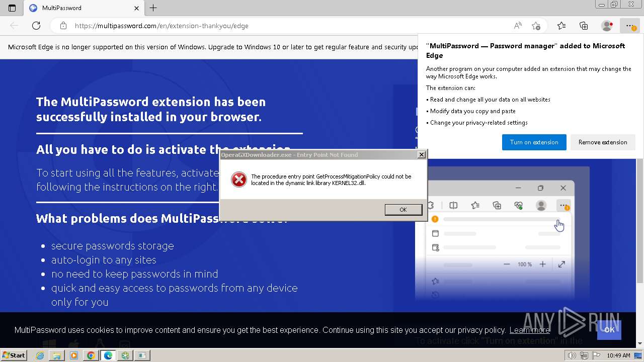Viewport: 644px width, 362px height.
Task: Switch to Microsoft Edge taskbar button
Action: click(108, 355)
